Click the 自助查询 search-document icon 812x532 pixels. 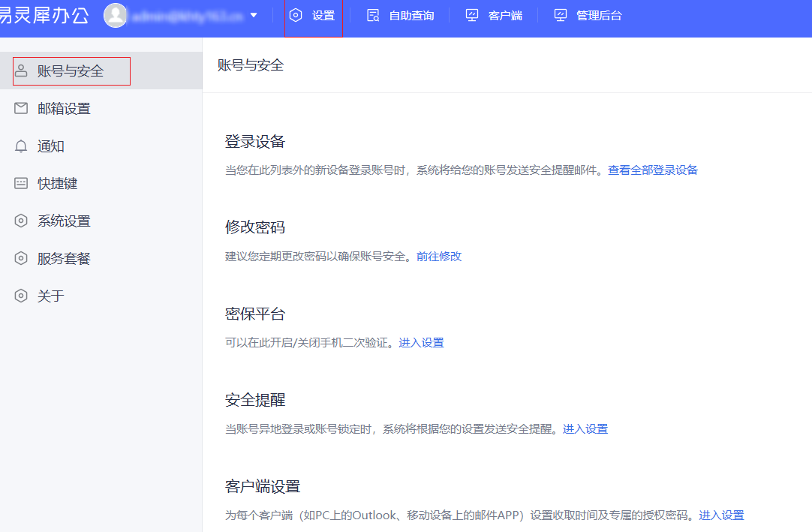point(373,16)
